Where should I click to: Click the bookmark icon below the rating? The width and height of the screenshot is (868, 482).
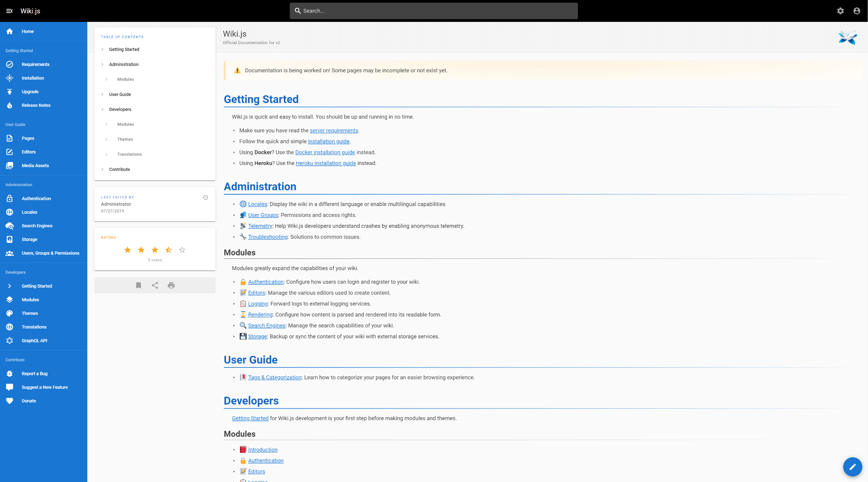(138, 285)
